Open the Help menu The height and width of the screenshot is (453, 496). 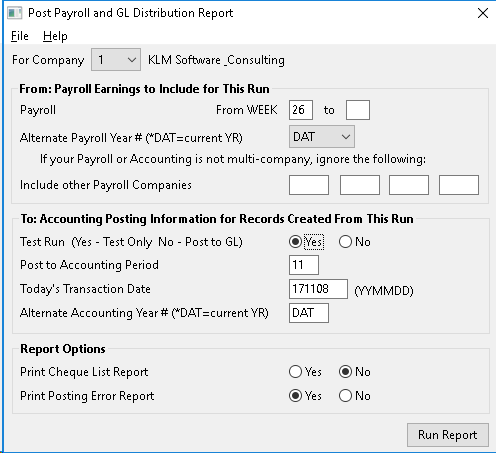(x=55, y=36)
